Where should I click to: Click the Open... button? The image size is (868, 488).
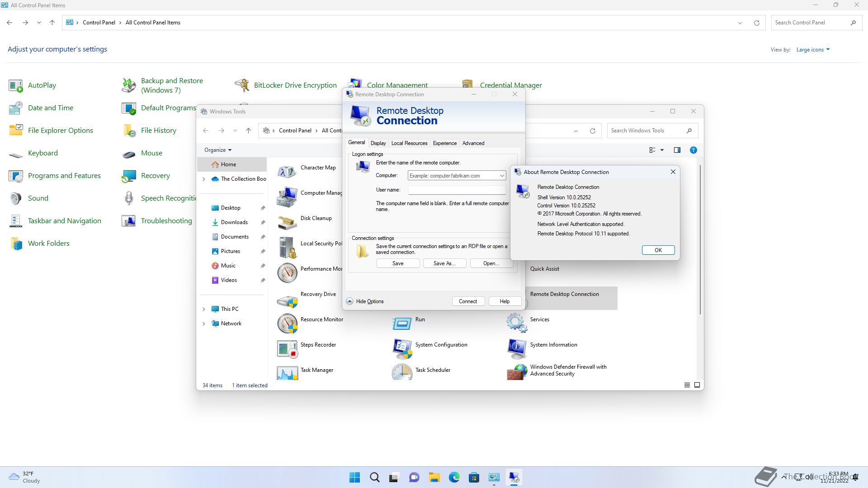[x=491, y=263]
